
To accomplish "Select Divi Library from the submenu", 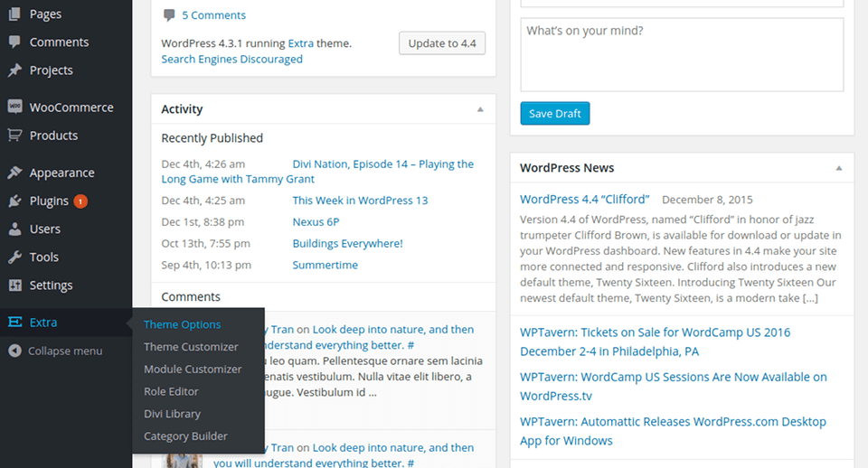I will (172, 414).
